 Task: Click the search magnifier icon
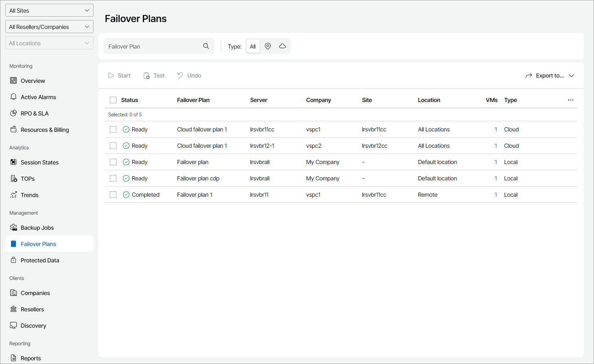206,46
